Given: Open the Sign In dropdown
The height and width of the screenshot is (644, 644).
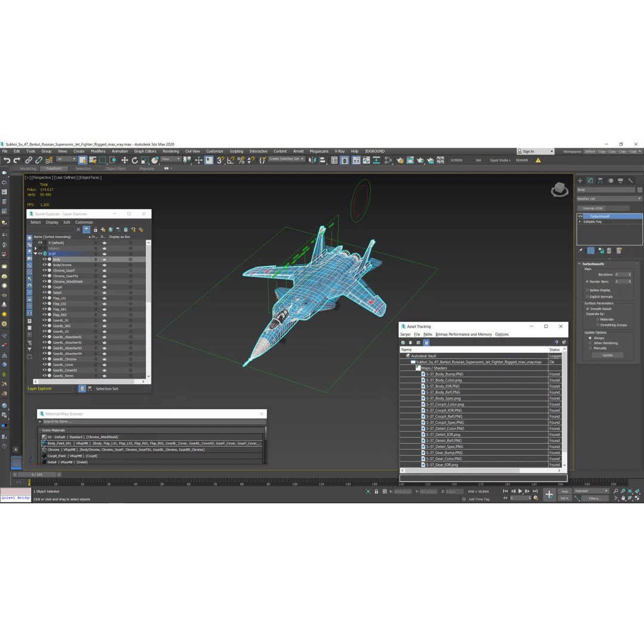Looking at the screenshot, I should 535,151.
